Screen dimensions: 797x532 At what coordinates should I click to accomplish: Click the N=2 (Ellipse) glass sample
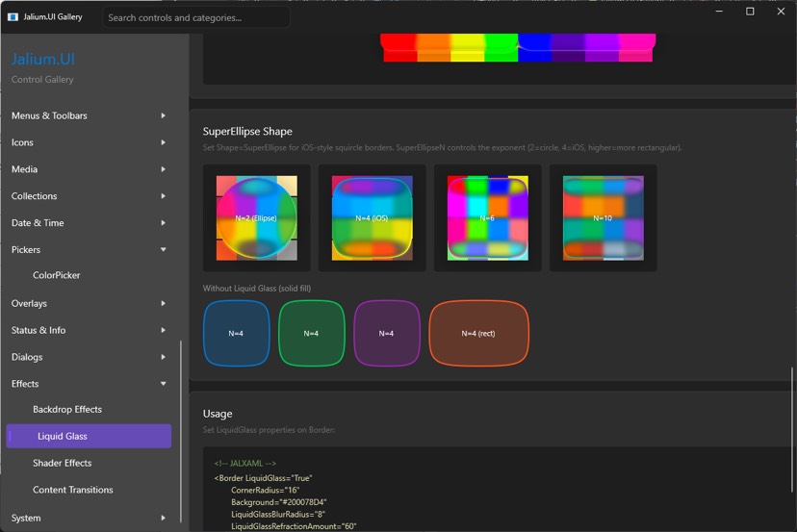(x=257, y=218)
